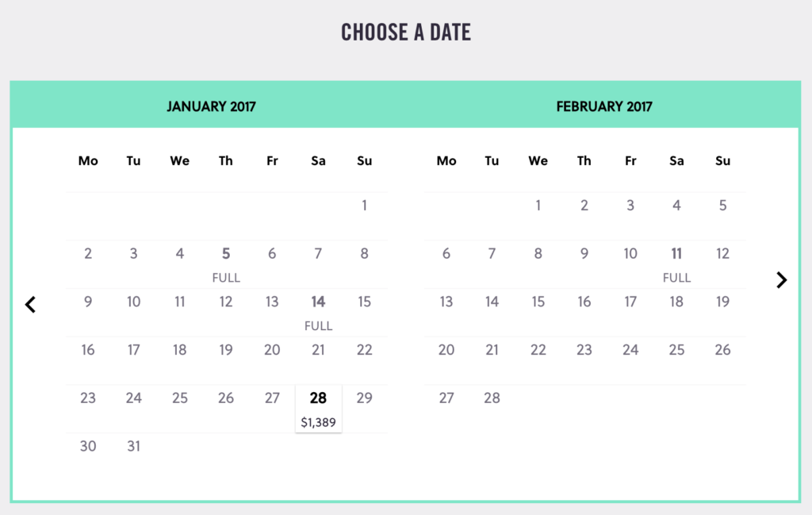Pick February 1 in the calendar
The image size is (812, 515).
click(538, 216)
